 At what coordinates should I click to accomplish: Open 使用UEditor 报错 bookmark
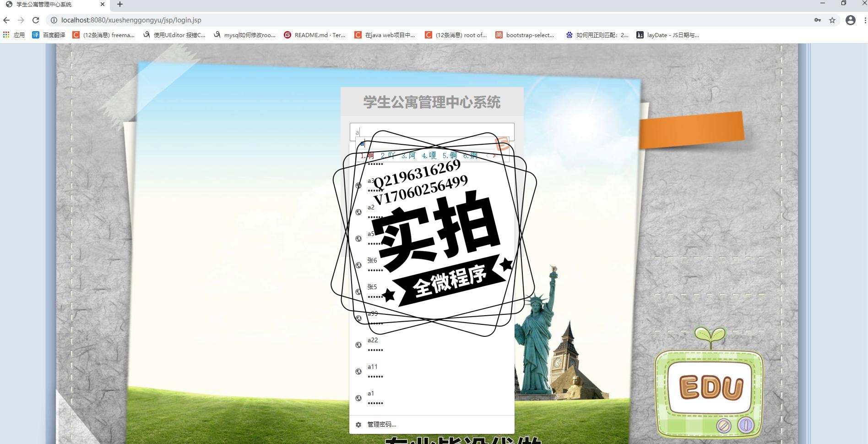[x=174, y=35]
